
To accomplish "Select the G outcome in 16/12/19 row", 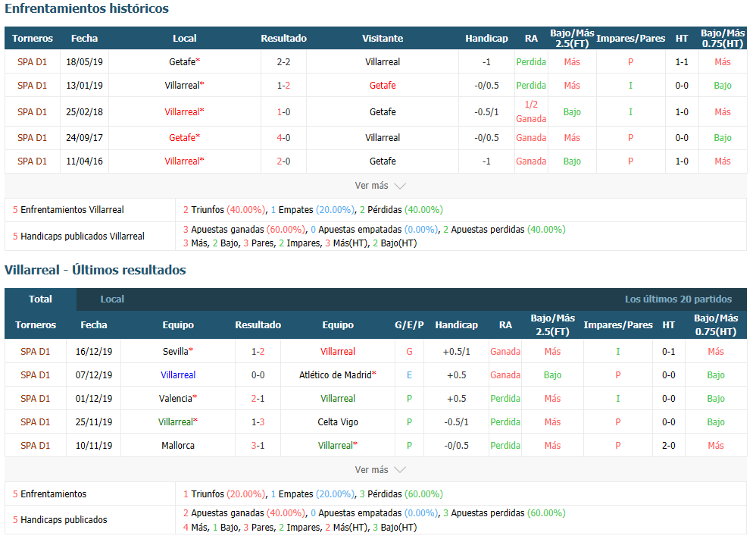I will tap(409, 351).
